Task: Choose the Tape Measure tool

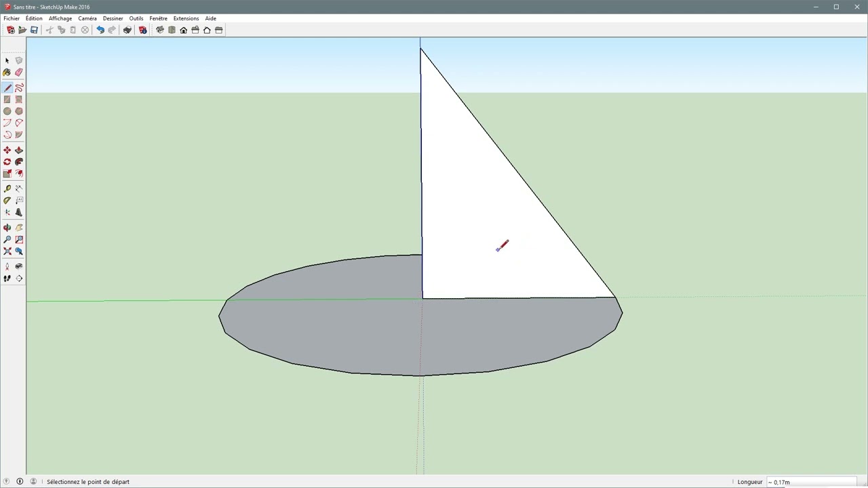Action: click(x=7, y=188)
